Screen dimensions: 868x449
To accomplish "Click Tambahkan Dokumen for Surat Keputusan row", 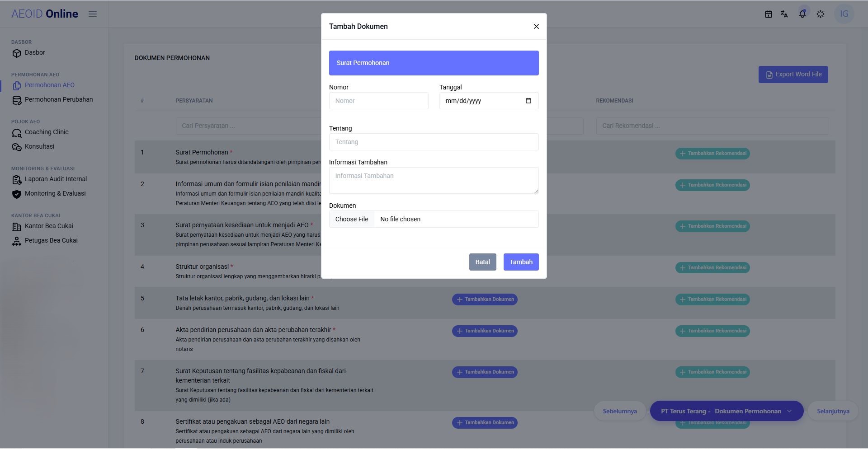I will (x=485, y=372).
